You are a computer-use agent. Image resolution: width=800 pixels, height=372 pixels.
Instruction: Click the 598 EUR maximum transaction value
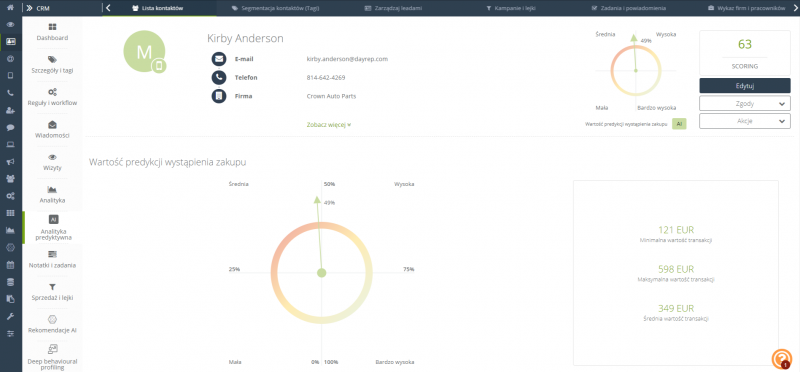676,269
